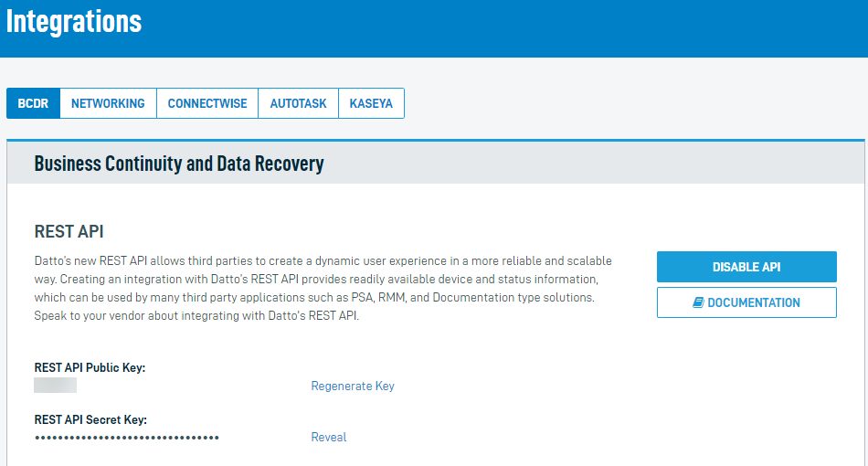Select the ConnectWise tab
Screen dimensions: 868x466
pos(207,103)
